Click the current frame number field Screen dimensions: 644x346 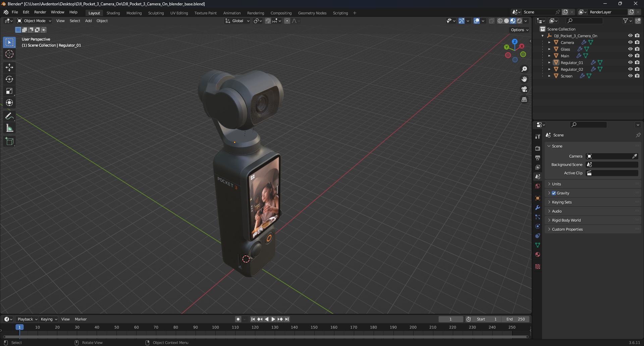[x=450, y=319]
